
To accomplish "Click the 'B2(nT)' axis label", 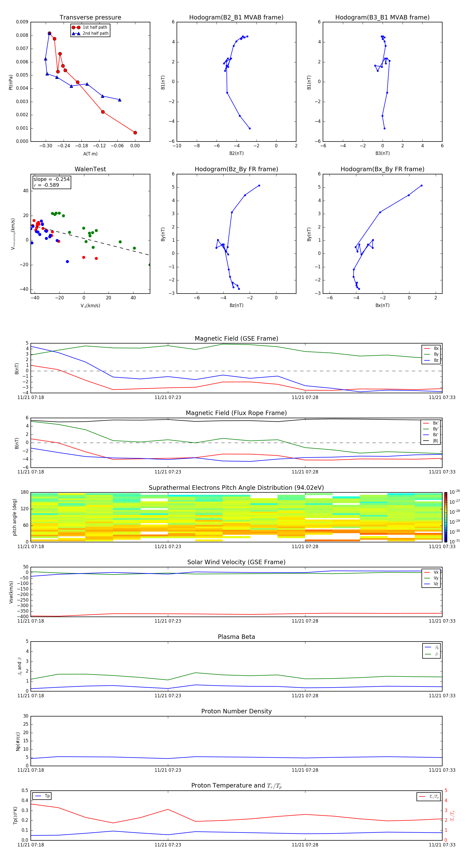I will point(236,153).
